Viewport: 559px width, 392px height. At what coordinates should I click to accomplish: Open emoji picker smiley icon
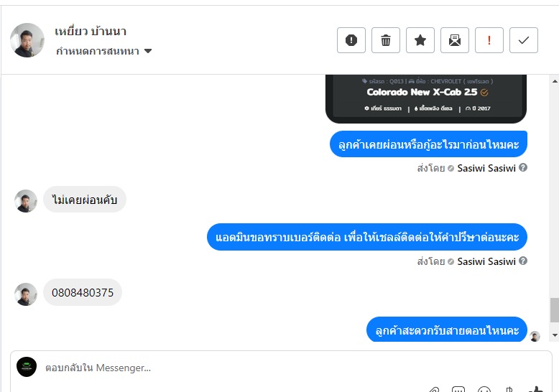[484, 389]
